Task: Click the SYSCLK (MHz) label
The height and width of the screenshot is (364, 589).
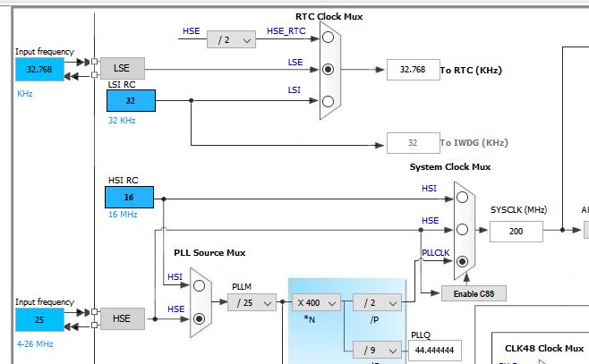Action: pos(519,210)
